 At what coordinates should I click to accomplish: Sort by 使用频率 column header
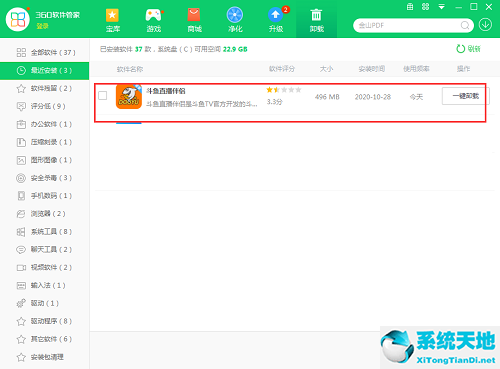click(x=416, y=69)
